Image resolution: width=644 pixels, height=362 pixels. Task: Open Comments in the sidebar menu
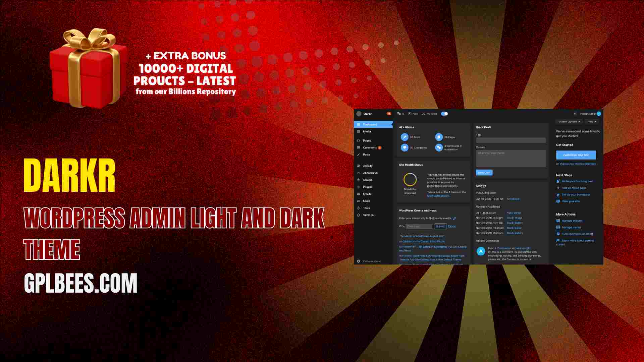coord(370,147)
